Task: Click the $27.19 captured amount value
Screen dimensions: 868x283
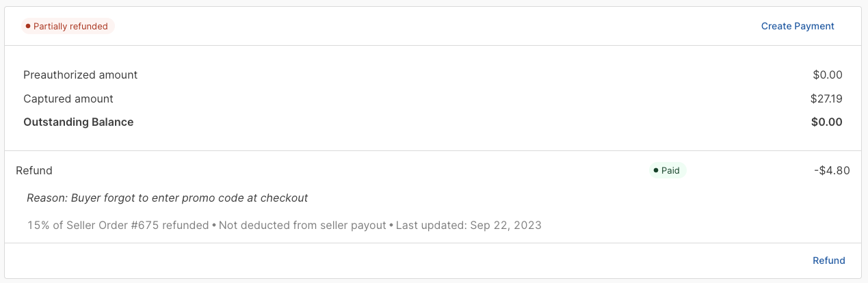Action: pos(826,98)
